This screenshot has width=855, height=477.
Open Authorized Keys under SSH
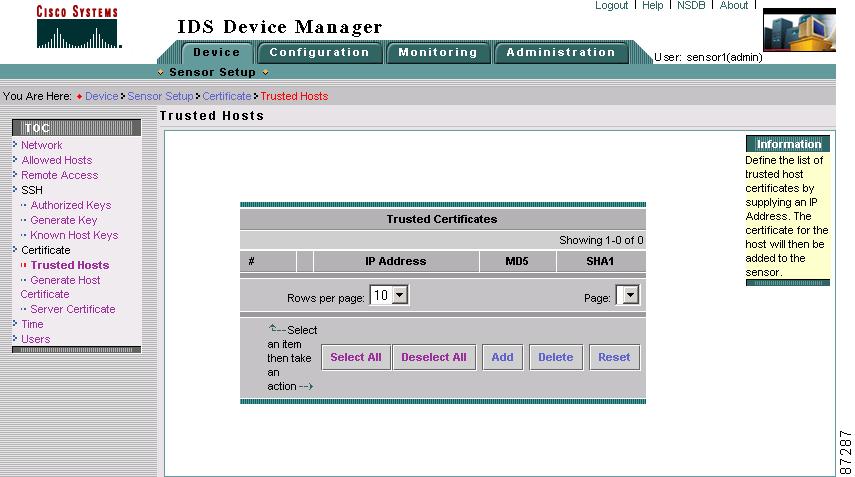click(70, 205)
